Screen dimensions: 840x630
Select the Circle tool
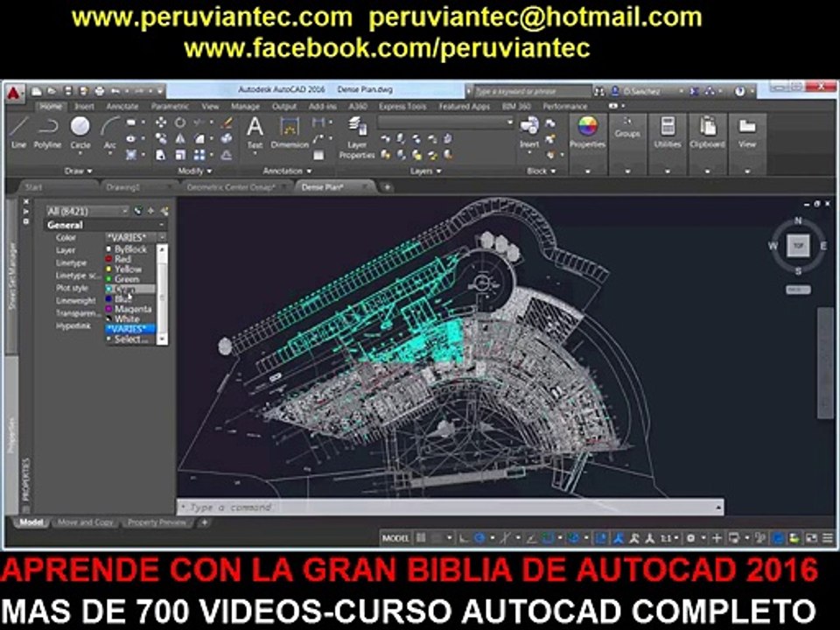coord(80,132)
